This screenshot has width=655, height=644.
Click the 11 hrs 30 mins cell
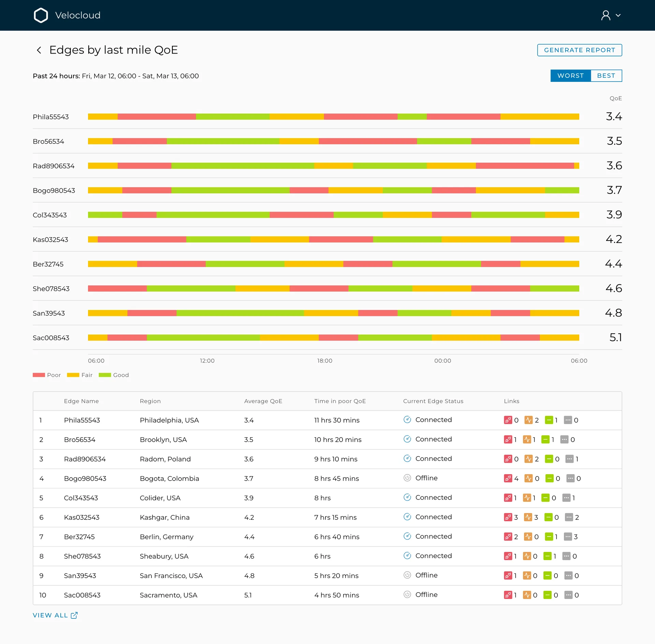point(337,420)
